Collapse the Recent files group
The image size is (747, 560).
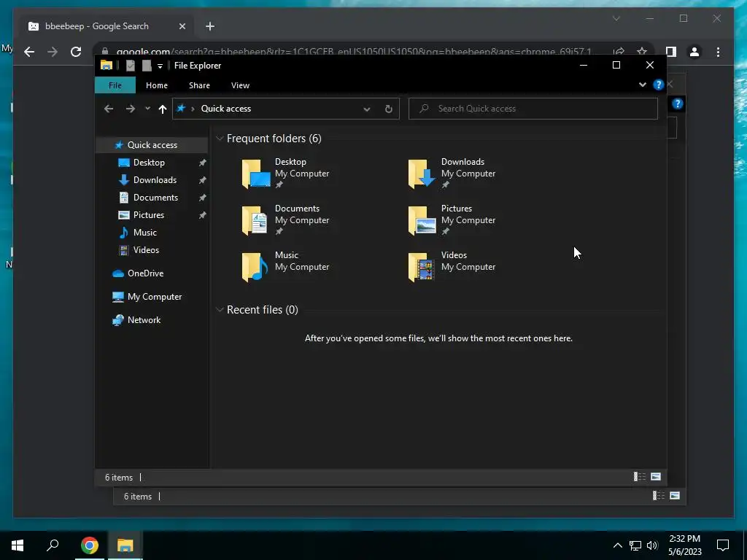pyautogui.click(x=220, y=310)
